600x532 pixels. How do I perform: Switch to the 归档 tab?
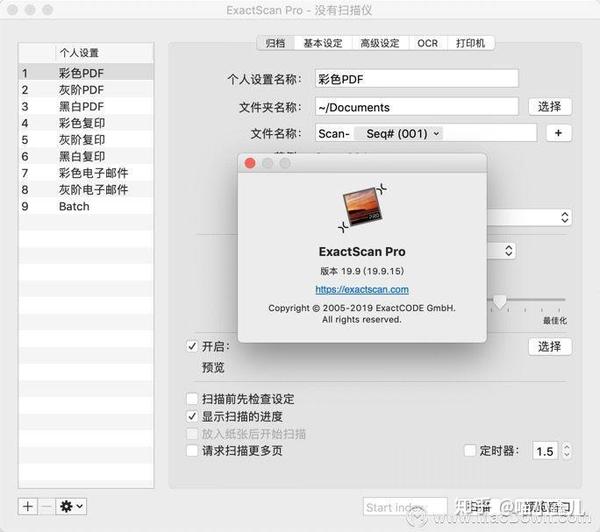point(275,43)
